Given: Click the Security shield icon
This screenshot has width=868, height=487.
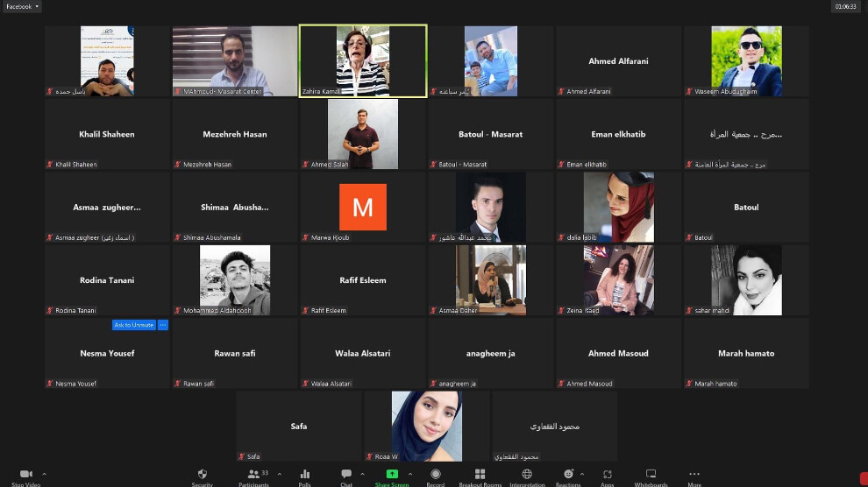Looking at the screenshot, I should (203, 475).
